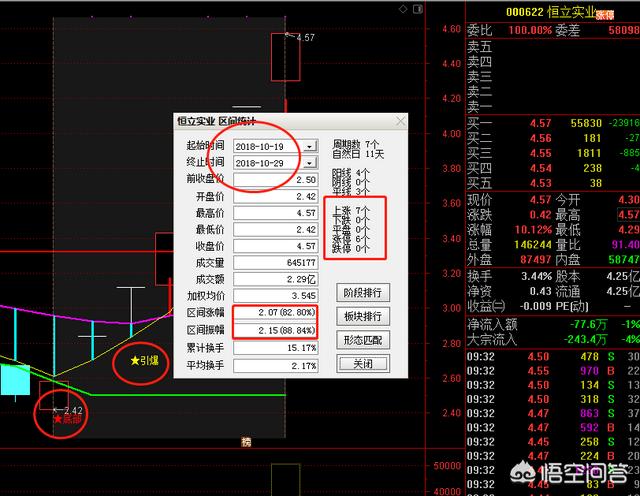The width and height of the screenshot is (640, 496).
Task: Click the 买二 price 4.56
Action: [x=540, y=138]
